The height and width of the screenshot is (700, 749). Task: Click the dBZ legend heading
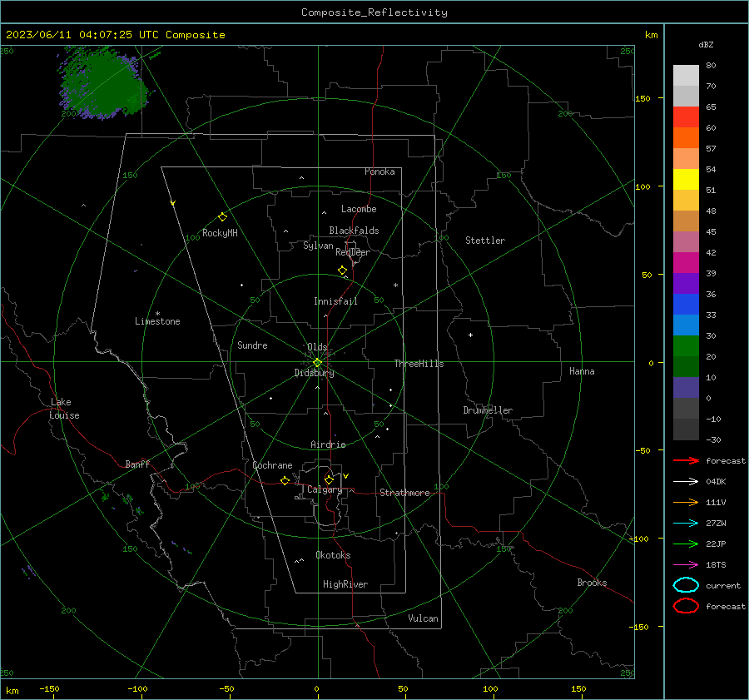click(x=706, y=44)
